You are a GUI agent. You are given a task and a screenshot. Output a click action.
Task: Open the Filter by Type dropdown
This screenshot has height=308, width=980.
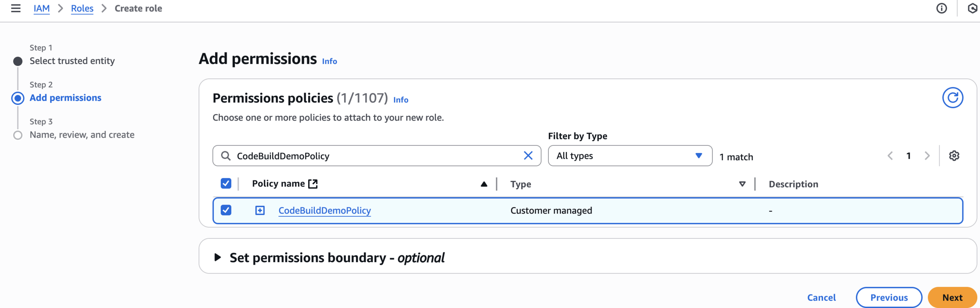point(630,156)
